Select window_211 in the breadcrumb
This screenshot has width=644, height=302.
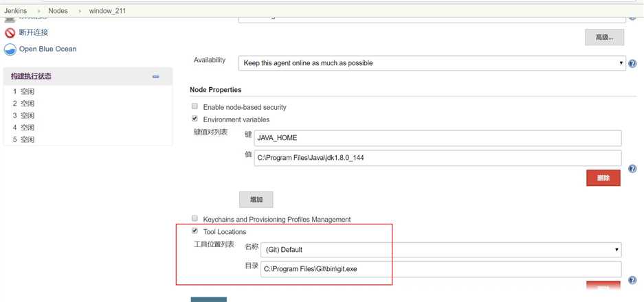[107, 11]
